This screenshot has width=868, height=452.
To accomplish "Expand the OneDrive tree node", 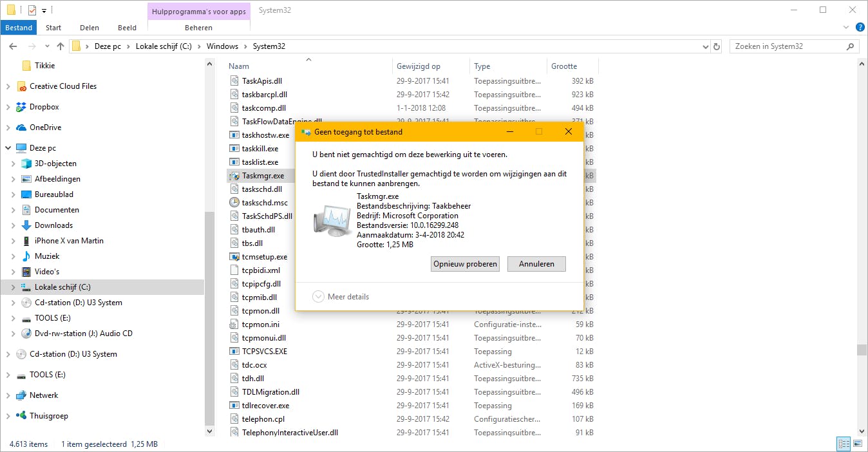I will (x=8, y=127).
